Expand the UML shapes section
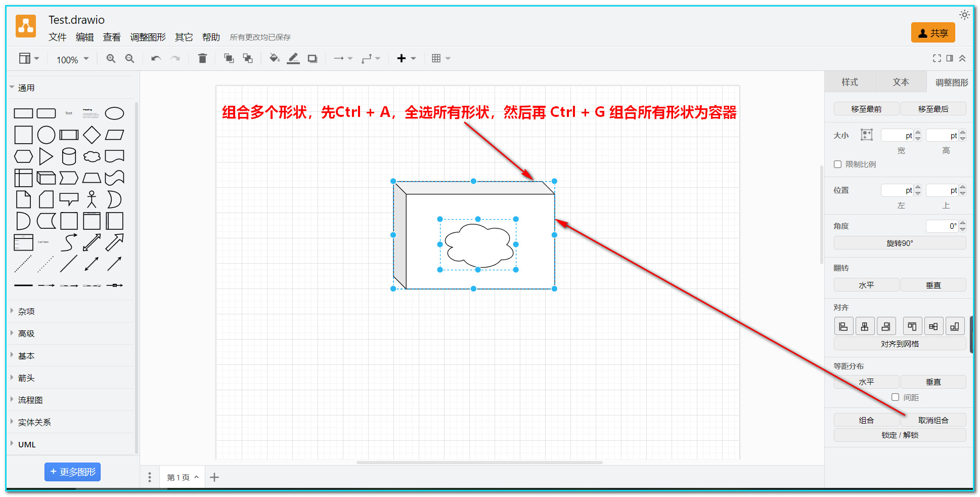The image size is (980, 497). 71,444
